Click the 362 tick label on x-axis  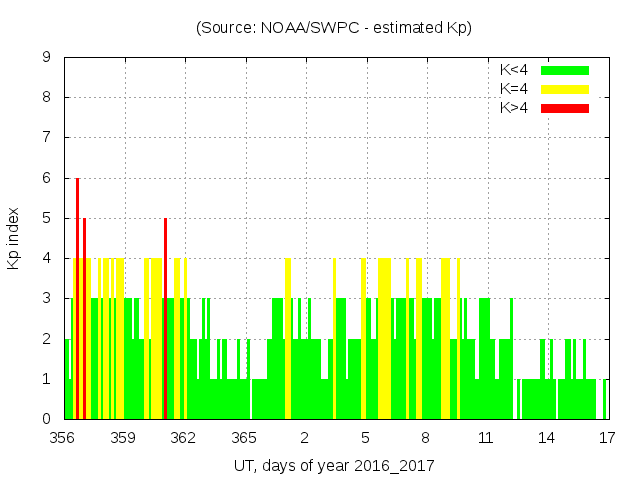tap(184, 437)
